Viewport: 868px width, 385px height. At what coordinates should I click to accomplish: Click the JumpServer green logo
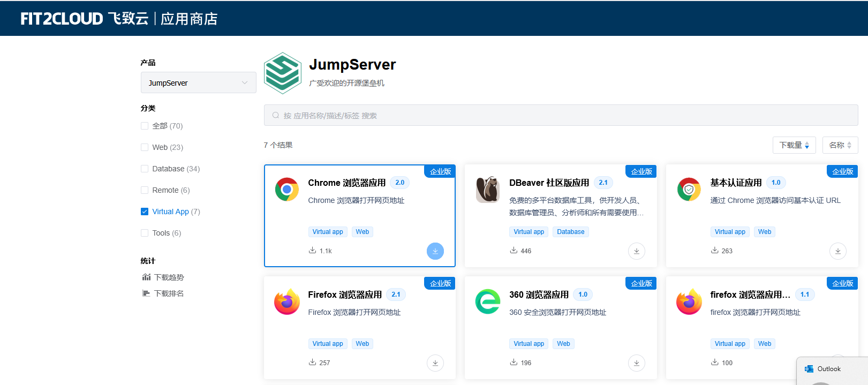(283, 73)
